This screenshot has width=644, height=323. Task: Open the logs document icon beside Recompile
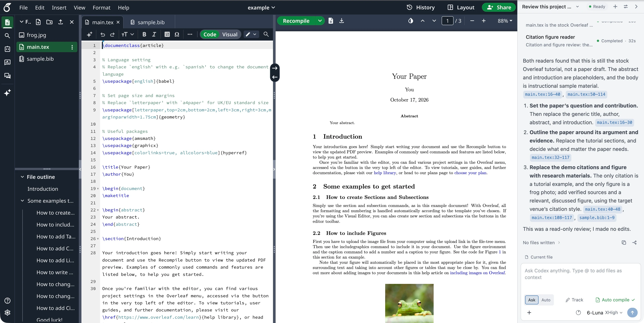[x=331, y=21]
